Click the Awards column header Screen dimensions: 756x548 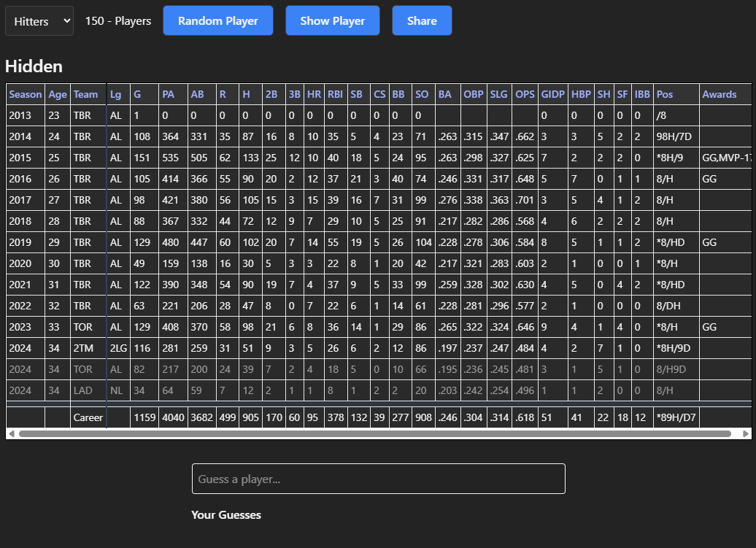[x=720, y=94]
